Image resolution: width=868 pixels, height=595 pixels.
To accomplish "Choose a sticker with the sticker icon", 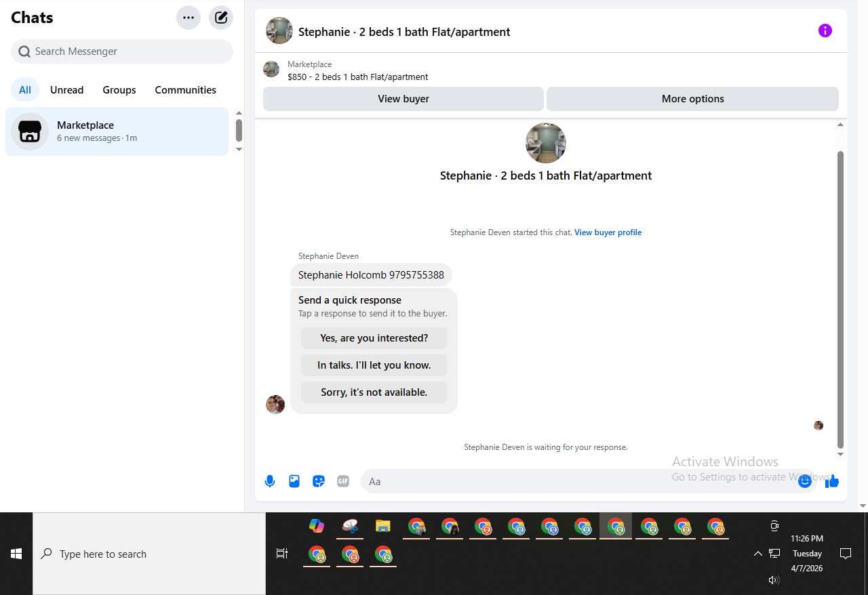I will 319,482.
